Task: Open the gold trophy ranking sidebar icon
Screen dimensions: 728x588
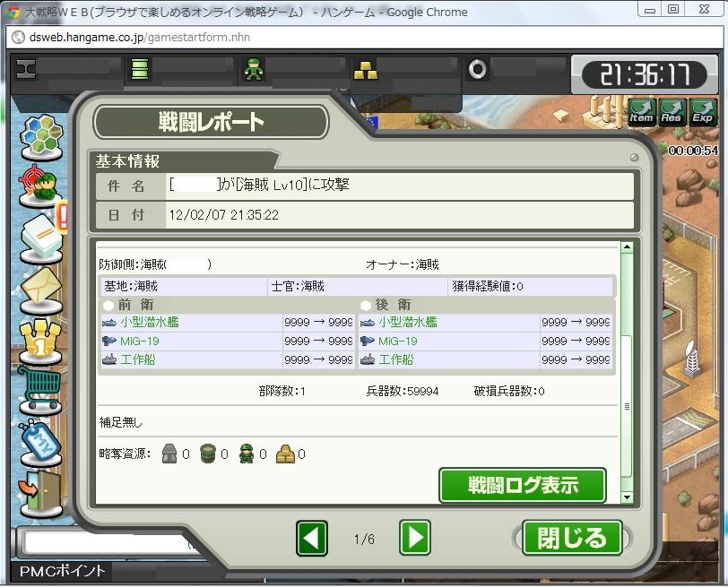Action: [x=41, y=342]
